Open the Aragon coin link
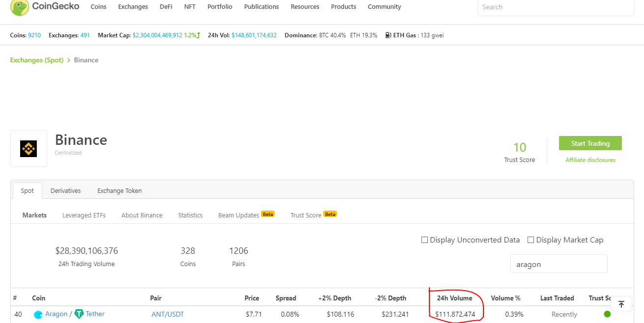 coord(56,314)
